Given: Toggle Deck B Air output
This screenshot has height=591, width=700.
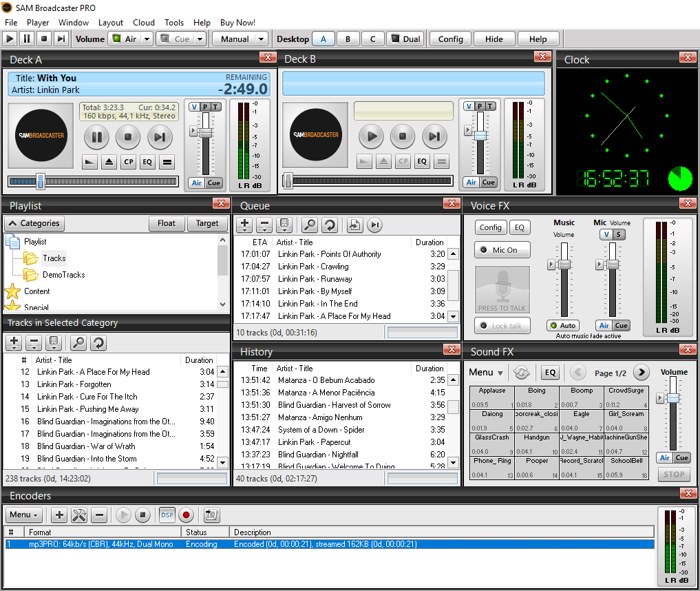Looking at the screenshot, I should (471, 182).
